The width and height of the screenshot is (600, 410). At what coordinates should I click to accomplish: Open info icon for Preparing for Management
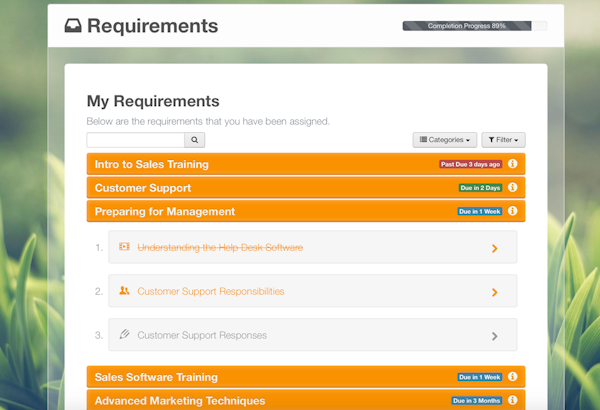pos(512,211)
